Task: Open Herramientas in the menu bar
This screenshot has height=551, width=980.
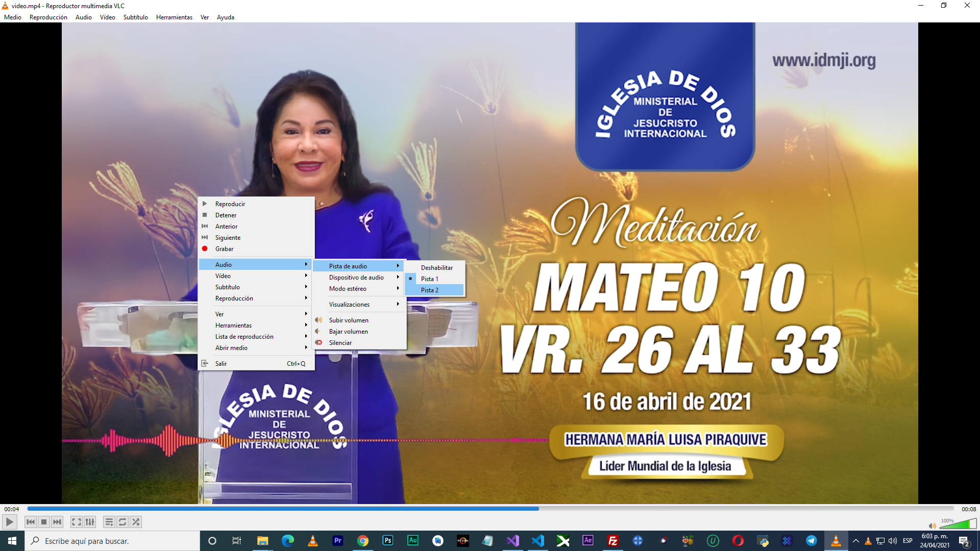Action: (174, 17)
